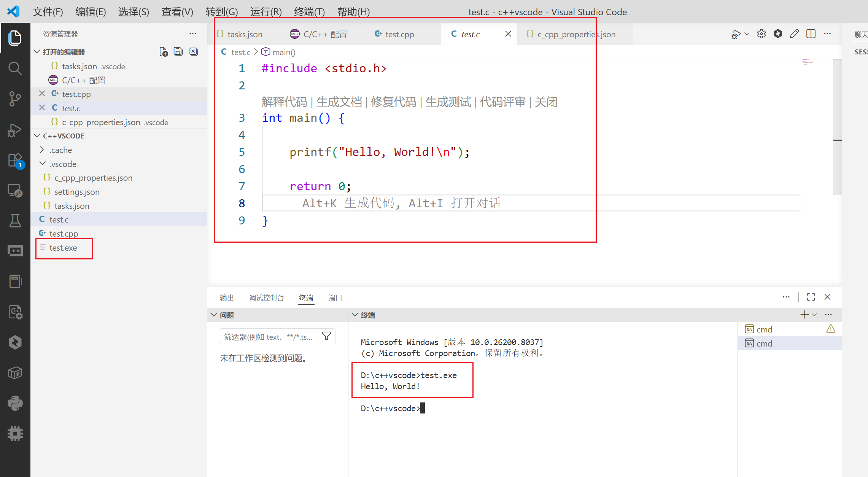Open the chip icon view in activity bar
868x477 pixels.
[x=15, y=434]
